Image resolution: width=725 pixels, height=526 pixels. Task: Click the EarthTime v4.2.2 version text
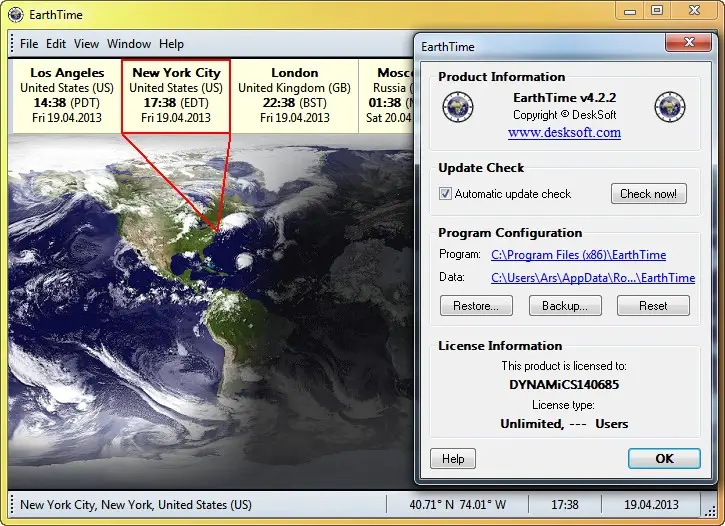565,98
